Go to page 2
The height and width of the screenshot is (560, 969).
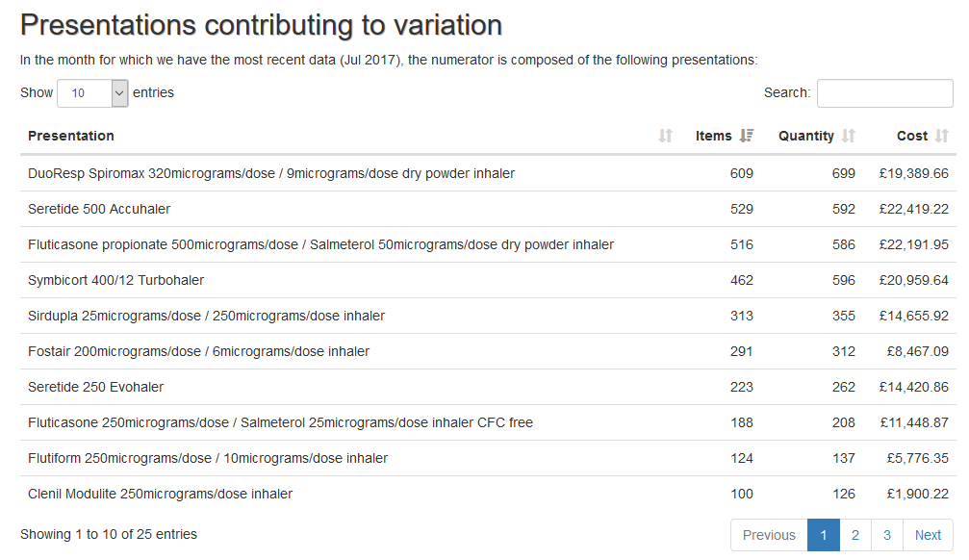click(855, 535)
